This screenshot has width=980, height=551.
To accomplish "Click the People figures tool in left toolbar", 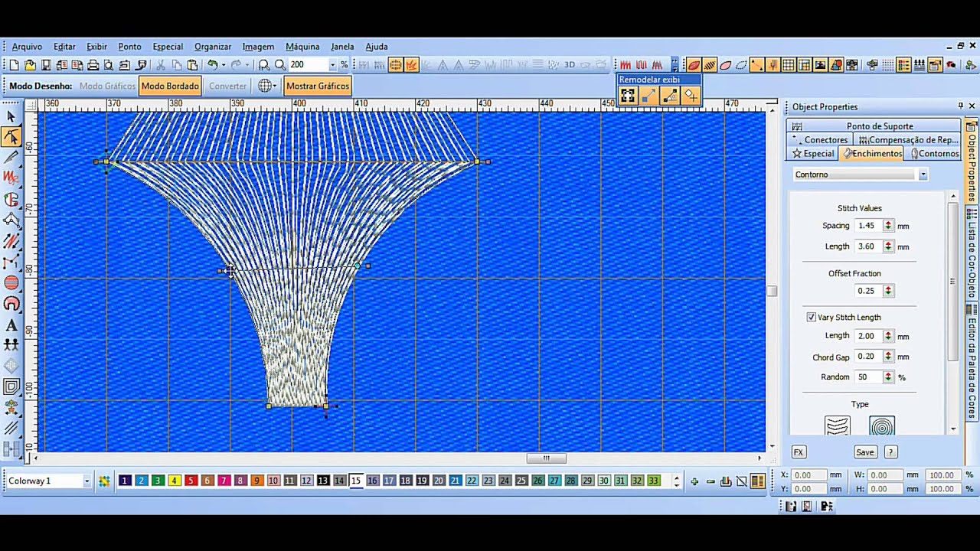I will [11, 345].
